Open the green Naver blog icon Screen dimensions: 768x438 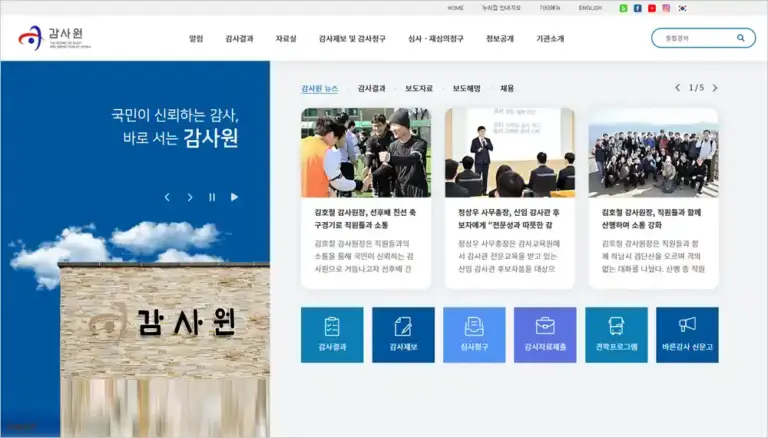623,8
